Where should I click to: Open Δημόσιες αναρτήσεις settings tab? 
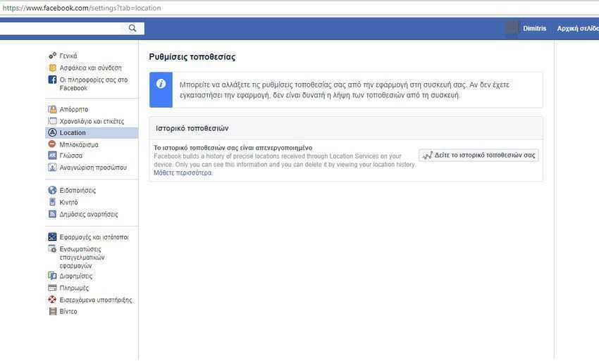(x=89, y=214)
